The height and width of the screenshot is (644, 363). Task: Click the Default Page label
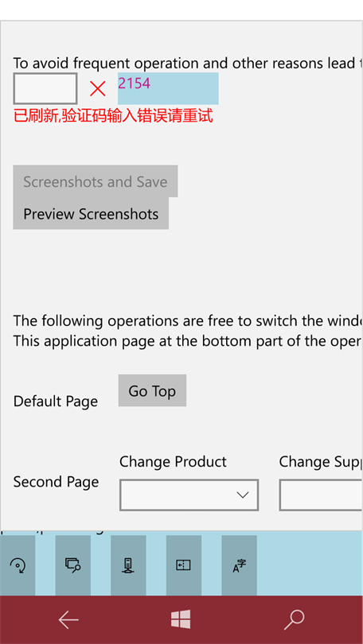(56, 402)
